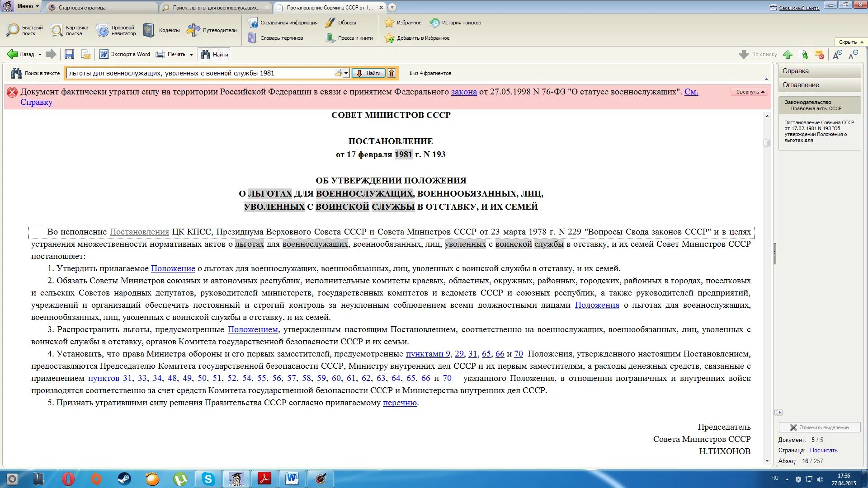Image resolution: width=868 pixels, height=488 pixels.
Task: Open Избранное favorites
Action: (x=403, y=23)
